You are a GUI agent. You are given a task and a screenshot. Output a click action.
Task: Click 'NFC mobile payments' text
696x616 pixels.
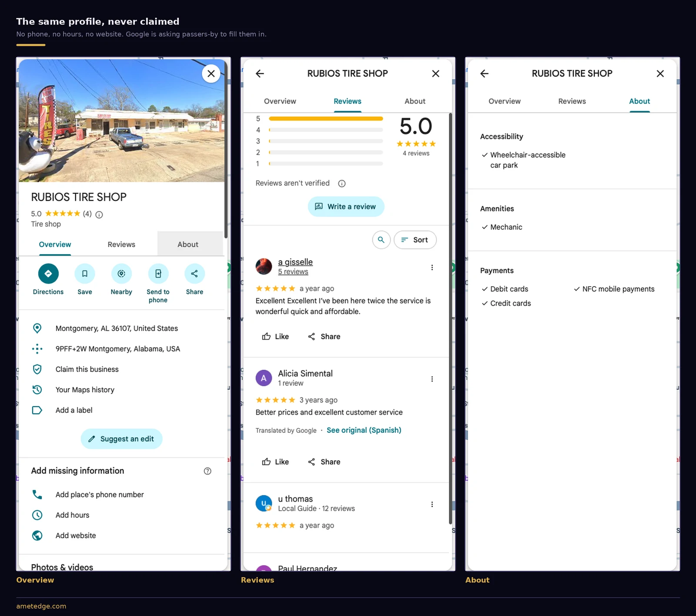pos(618,289)
